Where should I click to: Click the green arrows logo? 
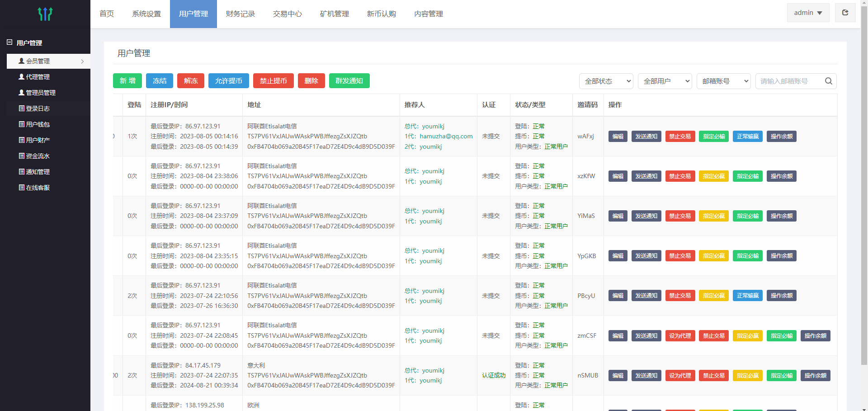[x=45, y=14]
